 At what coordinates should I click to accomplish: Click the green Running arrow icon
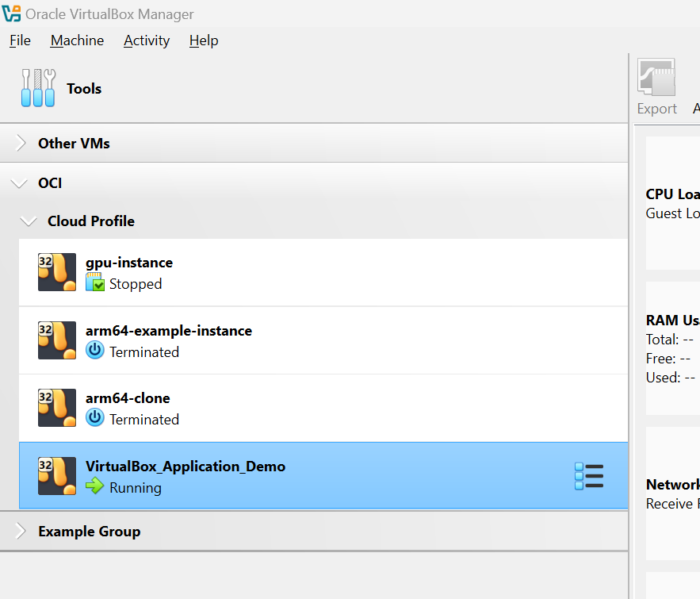[x=94, y=486]
